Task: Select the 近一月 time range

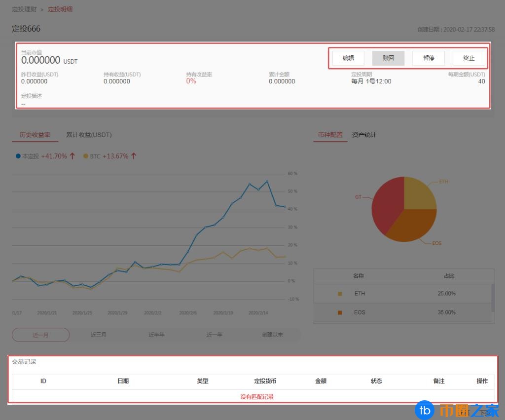Action: (41, 335)
